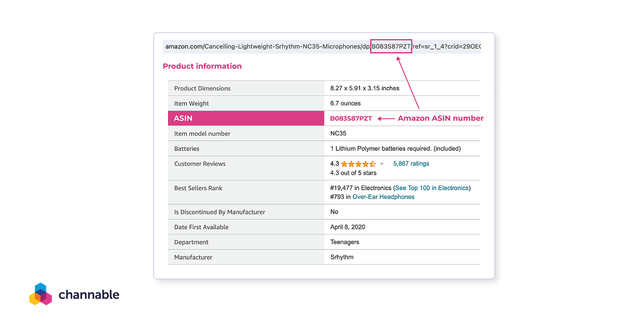644x322 pixels.
Task: Click the channable wordmark text
Action: point(89,295)
